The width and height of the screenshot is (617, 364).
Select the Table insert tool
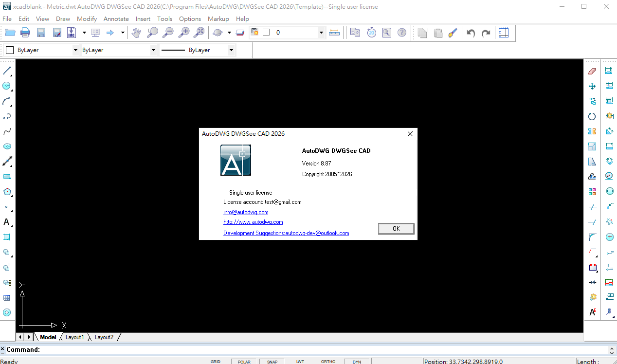point(7,297)
